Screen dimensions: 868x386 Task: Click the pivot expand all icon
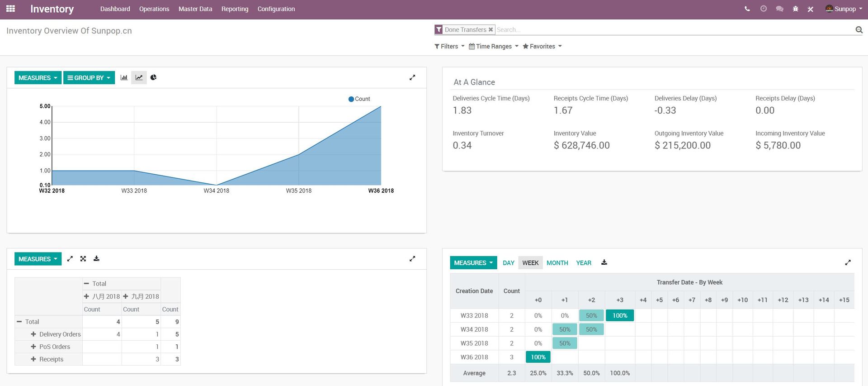[x=83, y=259]
